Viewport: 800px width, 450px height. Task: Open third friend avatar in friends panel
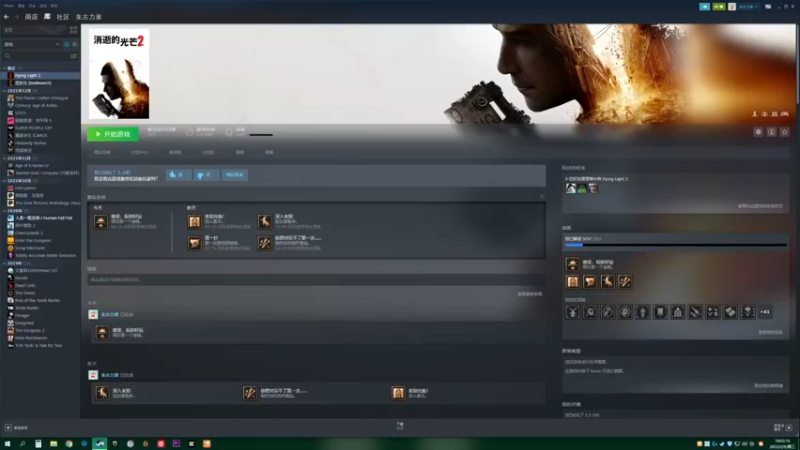pyautogui.click(x=593, y=188)
